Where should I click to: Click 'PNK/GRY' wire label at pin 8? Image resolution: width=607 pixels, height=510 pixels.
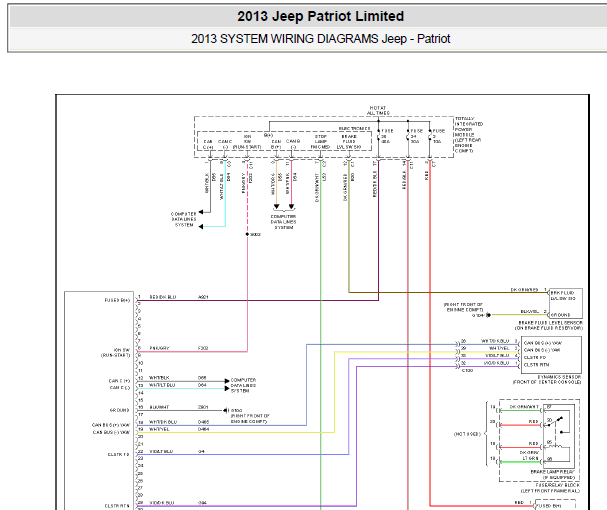coord(159,348)
